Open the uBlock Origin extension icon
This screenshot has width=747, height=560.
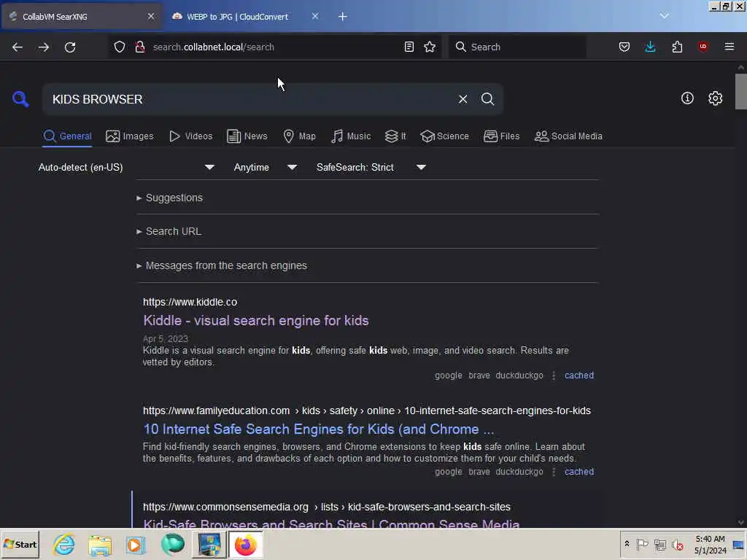703,47
